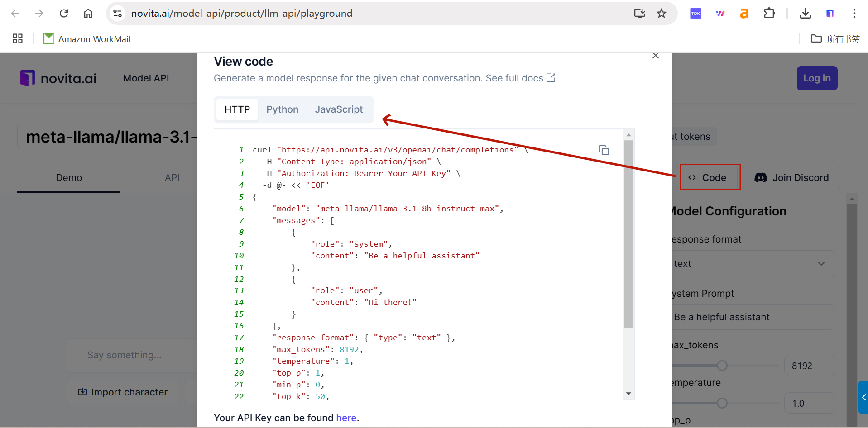Click the address bar URL
The width and height of the screenshot is (868, 428).
[x=242, y=14]
